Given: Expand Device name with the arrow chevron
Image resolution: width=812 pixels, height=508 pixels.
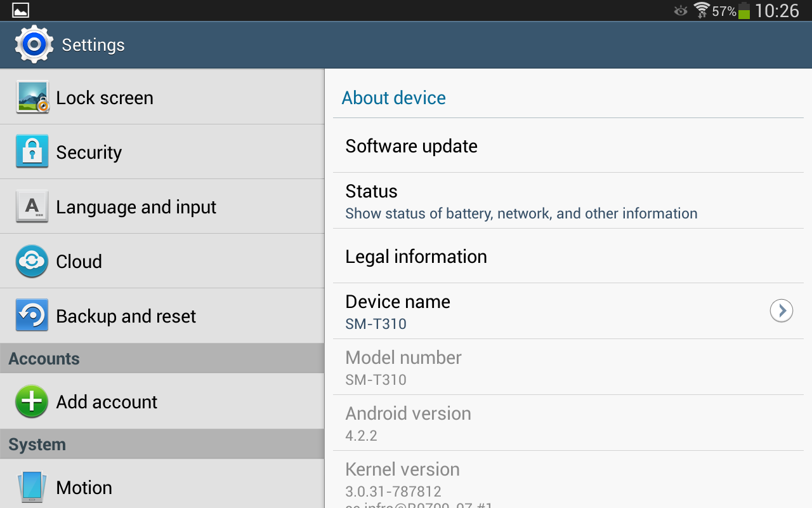Looking at the screenshot, I should point(781,311).
